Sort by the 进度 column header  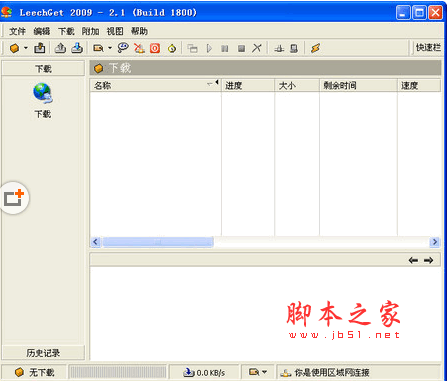click(x=248, y=86)
